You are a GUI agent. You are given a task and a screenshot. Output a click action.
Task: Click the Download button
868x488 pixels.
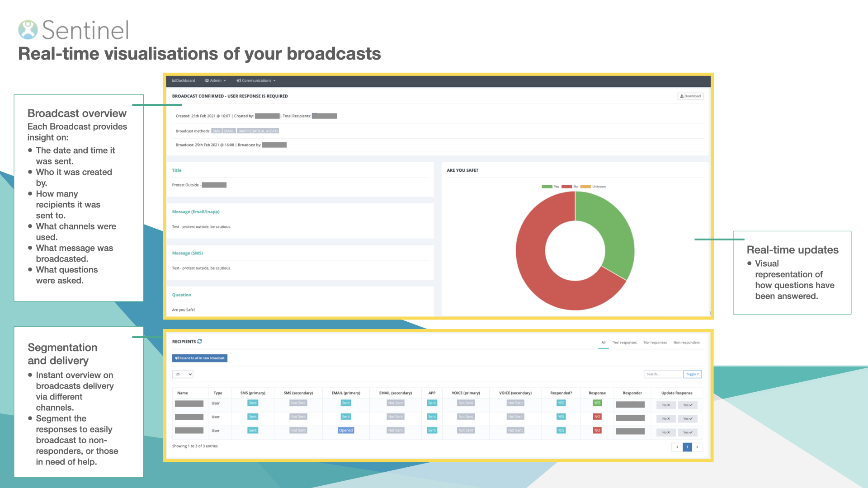[690, 96]
